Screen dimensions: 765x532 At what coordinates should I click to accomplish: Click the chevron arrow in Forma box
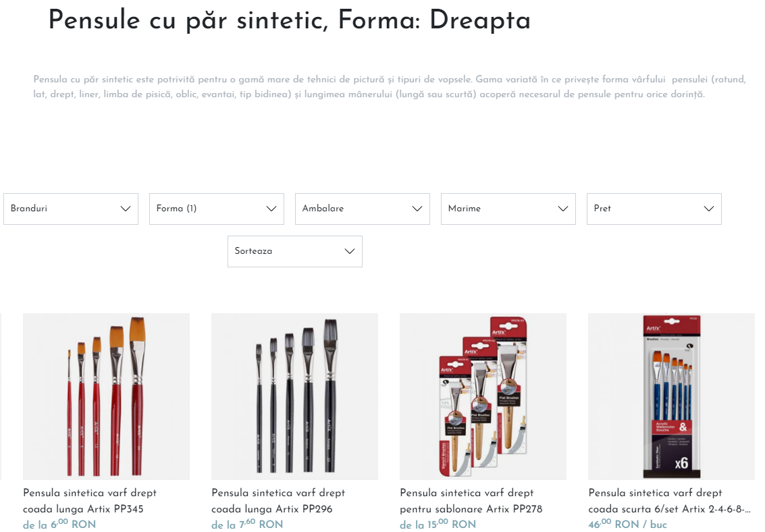coord(271,209)
